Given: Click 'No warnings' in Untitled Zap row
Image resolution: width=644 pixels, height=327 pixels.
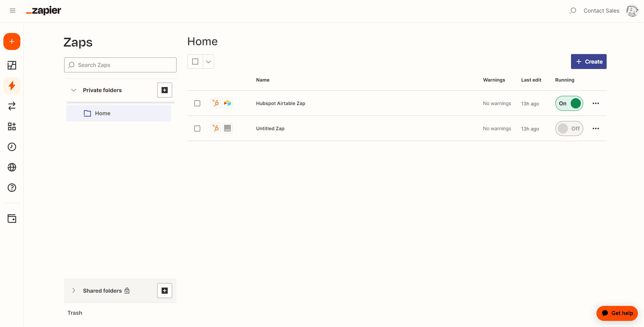Looking at the screenshot, I should click(497, 128).
